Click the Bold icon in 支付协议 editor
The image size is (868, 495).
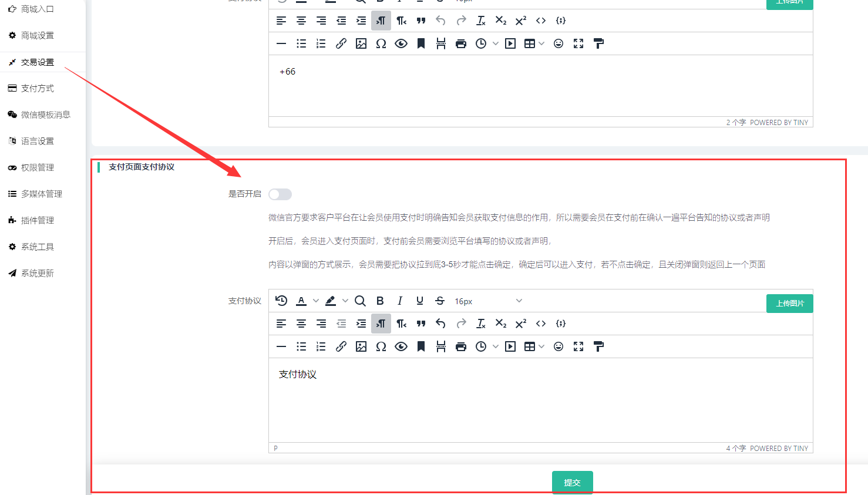380,301
